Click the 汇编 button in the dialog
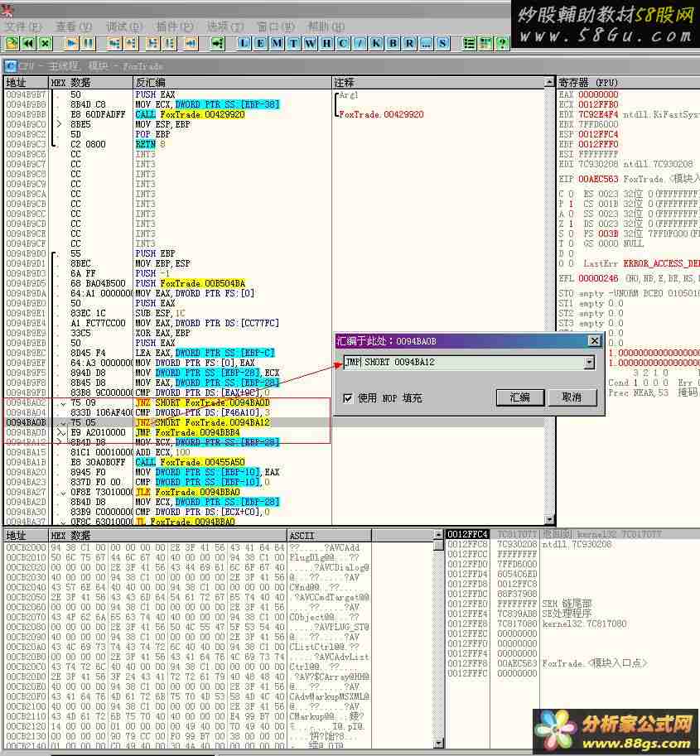The width and height of the screenshot is (700, 756). 520,397
